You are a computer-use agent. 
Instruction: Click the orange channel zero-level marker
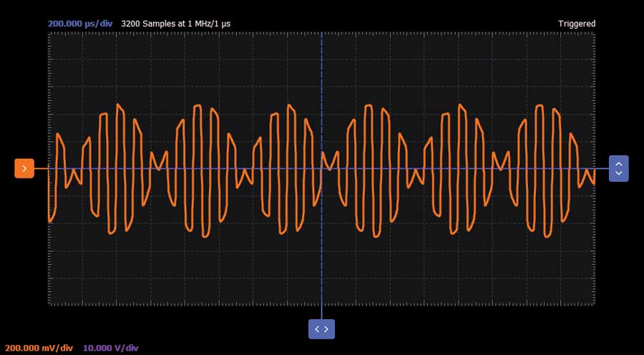coord(24,168)
